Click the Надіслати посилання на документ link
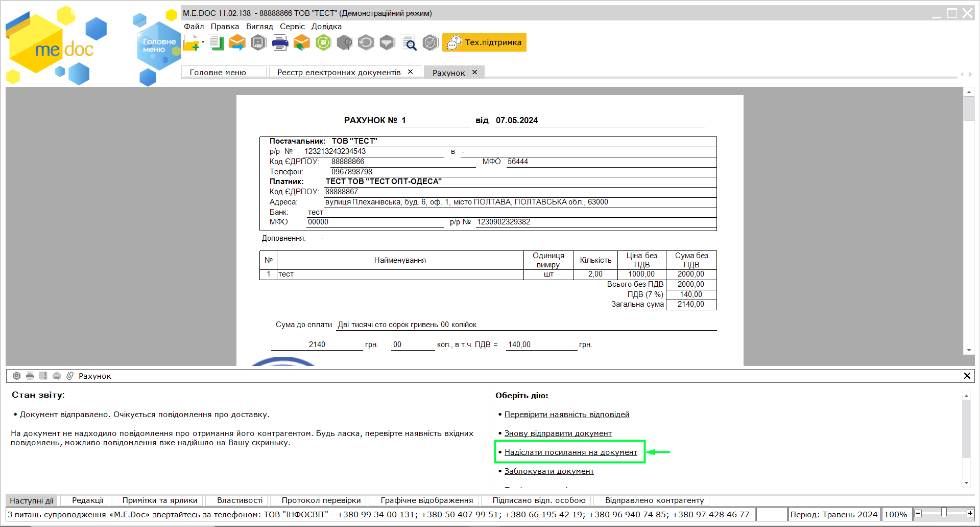980x527 pixels. pos(570,452)
